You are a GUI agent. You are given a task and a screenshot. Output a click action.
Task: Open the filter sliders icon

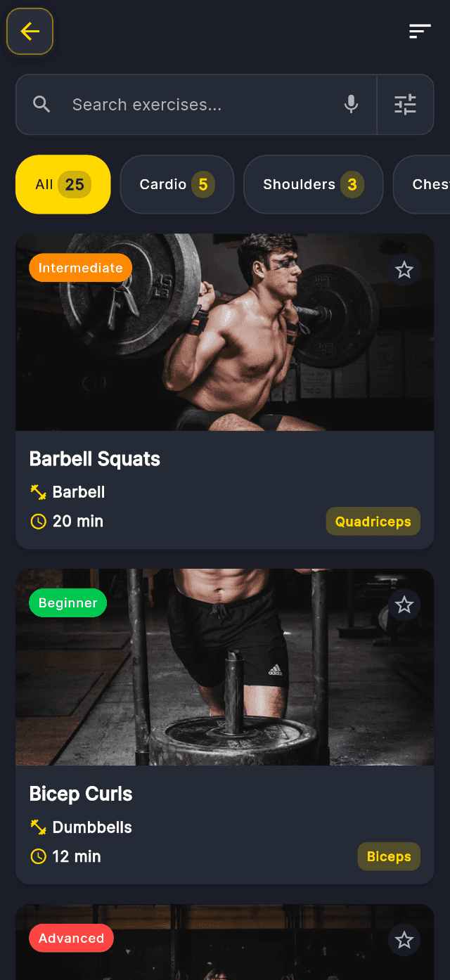[406, 105]
